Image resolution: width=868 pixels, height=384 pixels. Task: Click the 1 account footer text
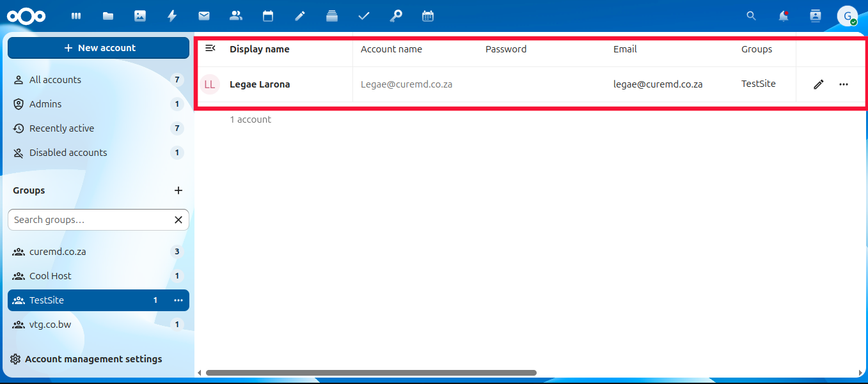[251, 119]
